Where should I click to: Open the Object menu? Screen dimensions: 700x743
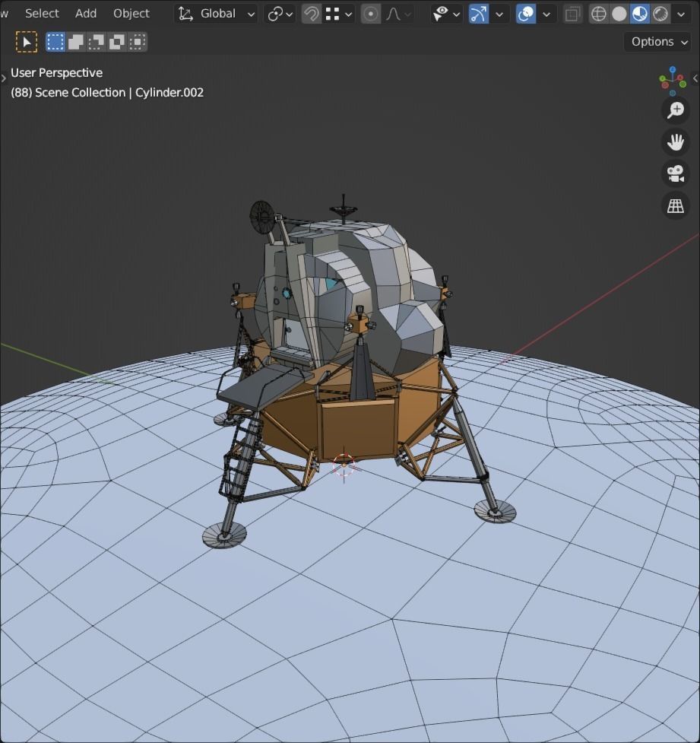(x=131, y=13)
